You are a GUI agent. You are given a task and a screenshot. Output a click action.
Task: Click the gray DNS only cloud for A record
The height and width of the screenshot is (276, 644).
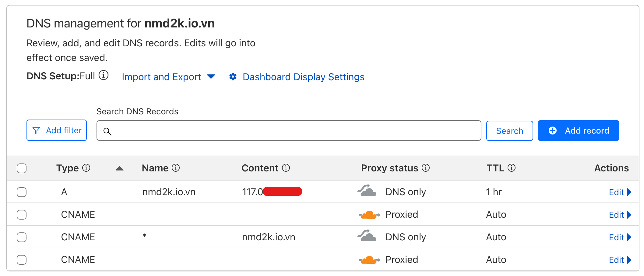point(367,191)
